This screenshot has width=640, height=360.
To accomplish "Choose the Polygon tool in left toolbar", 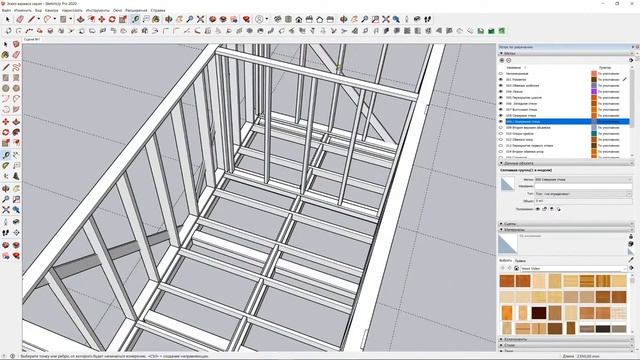I will [16, 88].
